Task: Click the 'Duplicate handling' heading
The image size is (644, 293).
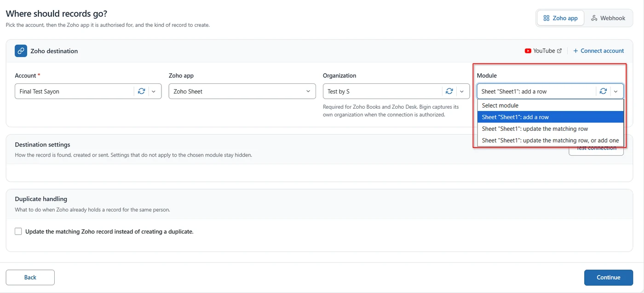Action: click(41, 199)
